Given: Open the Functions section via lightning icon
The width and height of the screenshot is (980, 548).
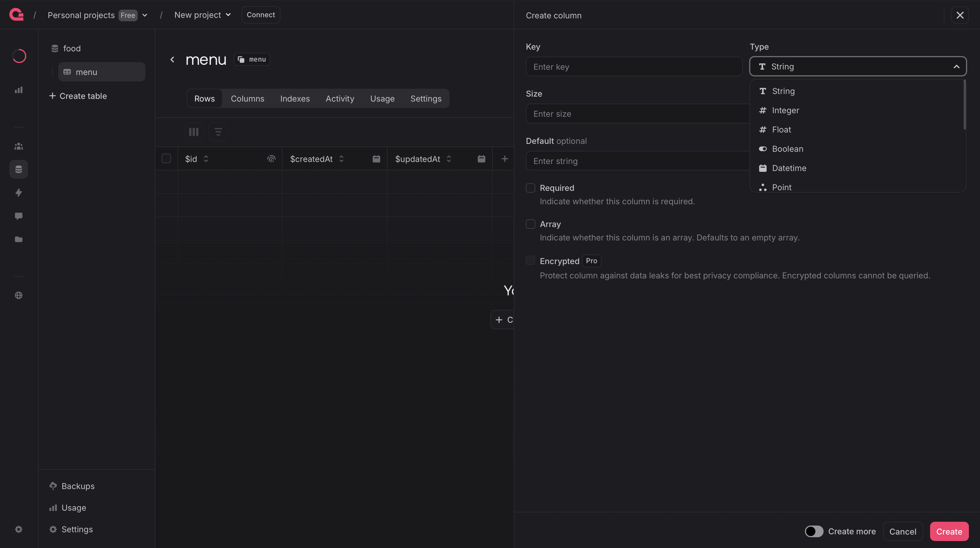Looking at the screenshot, I should (x=19, y=192).
